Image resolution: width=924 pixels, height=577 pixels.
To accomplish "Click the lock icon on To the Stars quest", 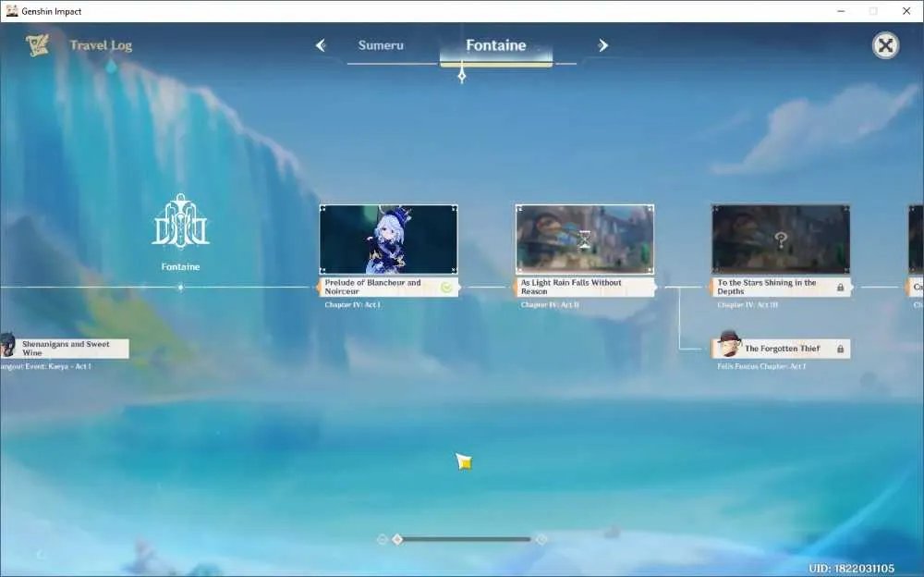I will (x=840, y=288).
